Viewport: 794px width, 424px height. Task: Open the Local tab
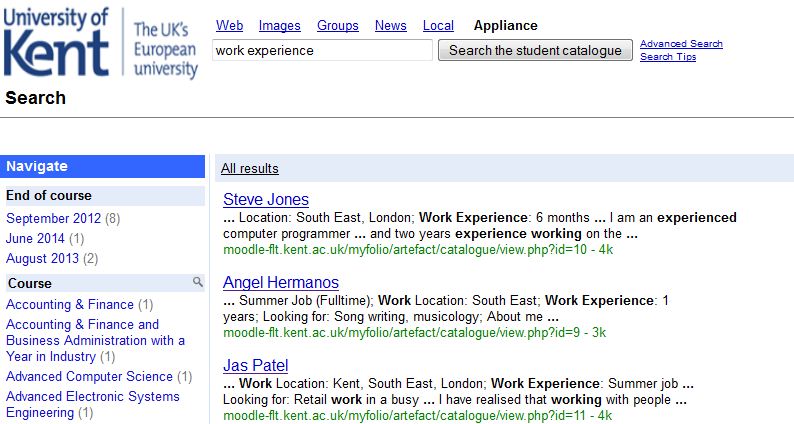click(x=438, y=25)
